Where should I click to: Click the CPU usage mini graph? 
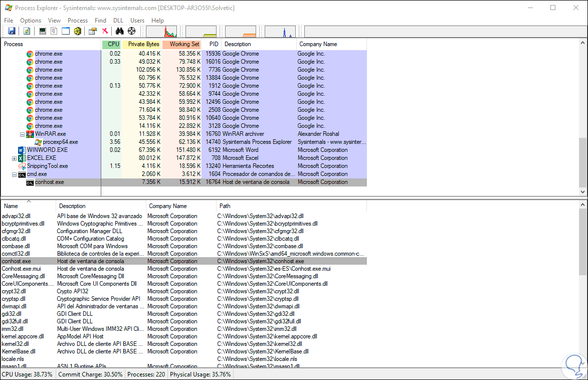tap(161, 32)
